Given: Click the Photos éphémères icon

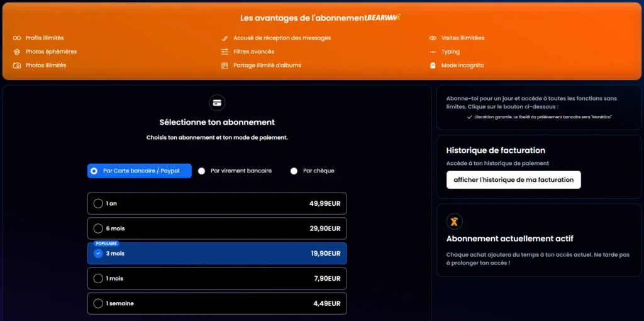Looking at the screenshot, I should tap(17, 52).
